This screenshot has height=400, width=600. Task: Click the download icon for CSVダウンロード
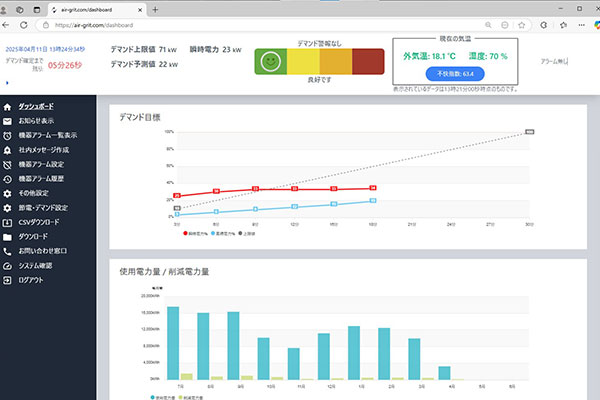coord(8,222)
